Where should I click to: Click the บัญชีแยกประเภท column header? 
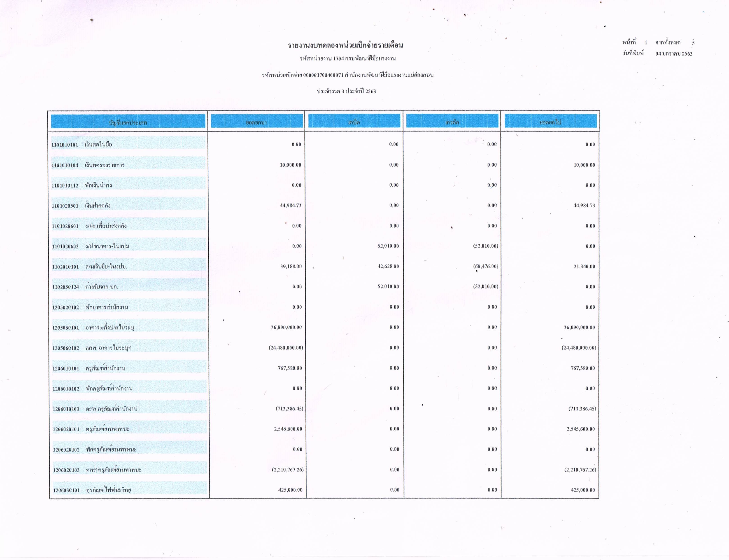click(128, 122)
